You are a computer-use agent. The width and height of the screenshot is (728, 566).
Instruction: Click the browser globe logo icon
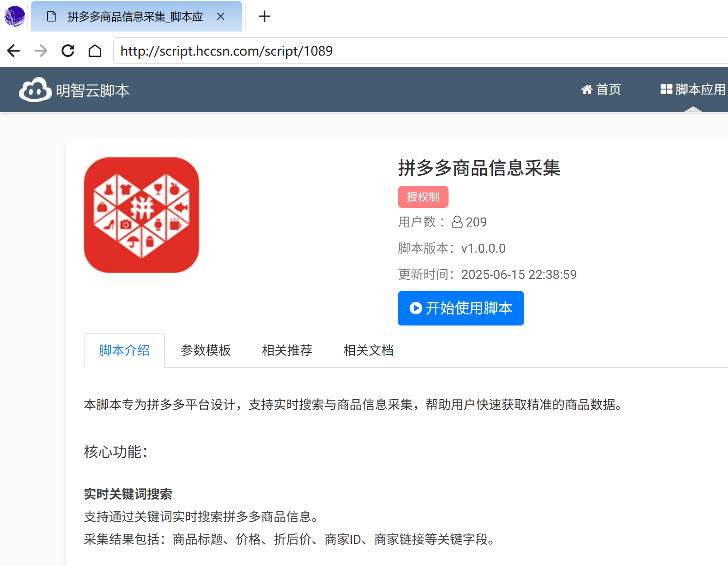coord(14,16)
